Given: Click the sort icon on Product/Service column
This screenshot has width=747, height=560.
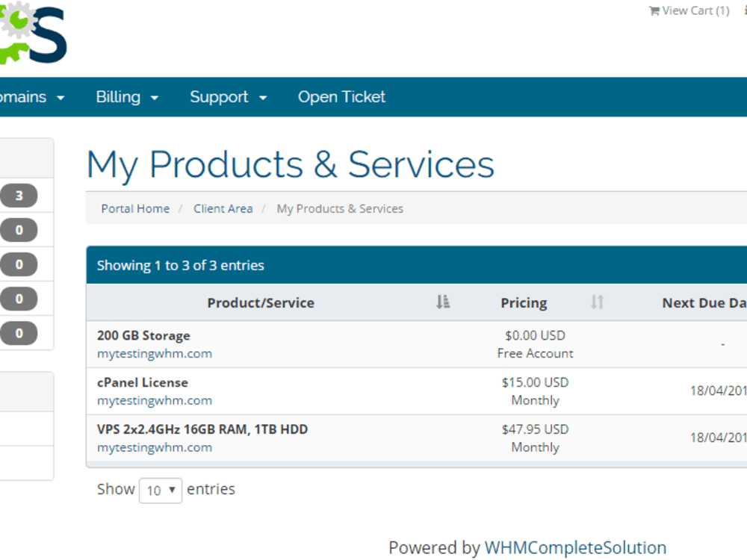Looking at the screenshot, I should pos(443,302).
